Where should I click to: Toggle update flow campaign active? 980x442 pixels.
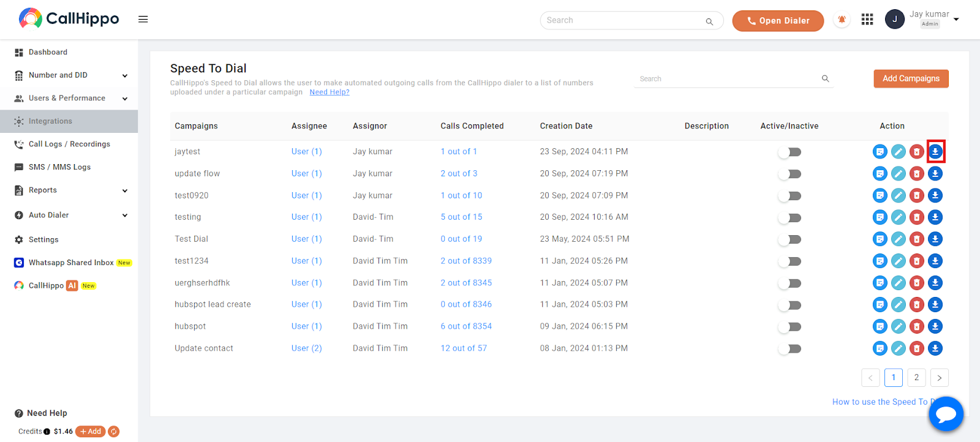coord(790,174)
